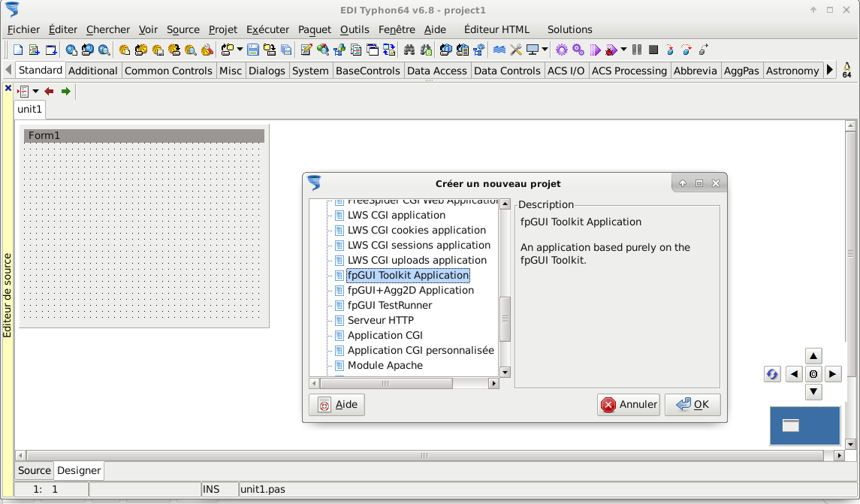The image size is (860, 504).
Task: Open the Outils menu
Action: point(355,29)
